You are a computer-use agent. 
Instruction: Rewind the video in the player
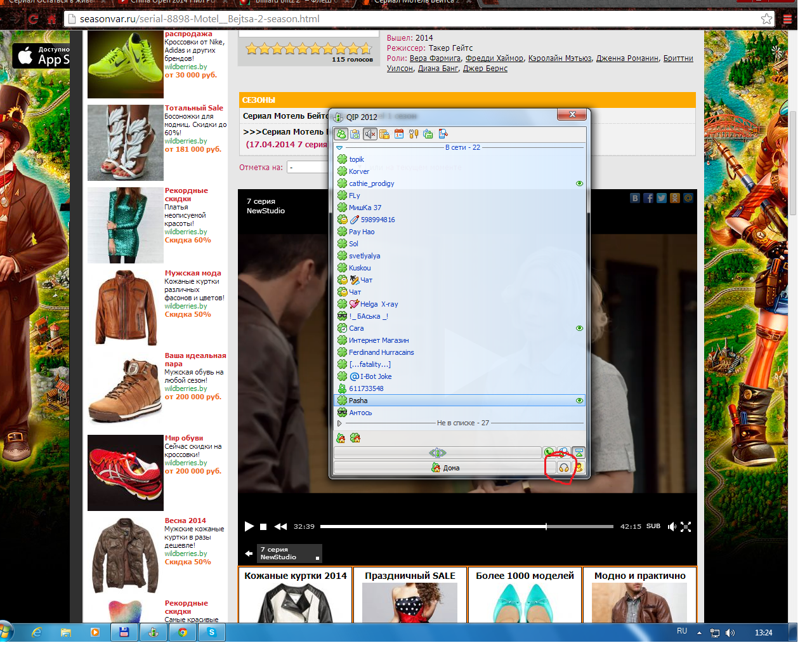click(280, 526)
